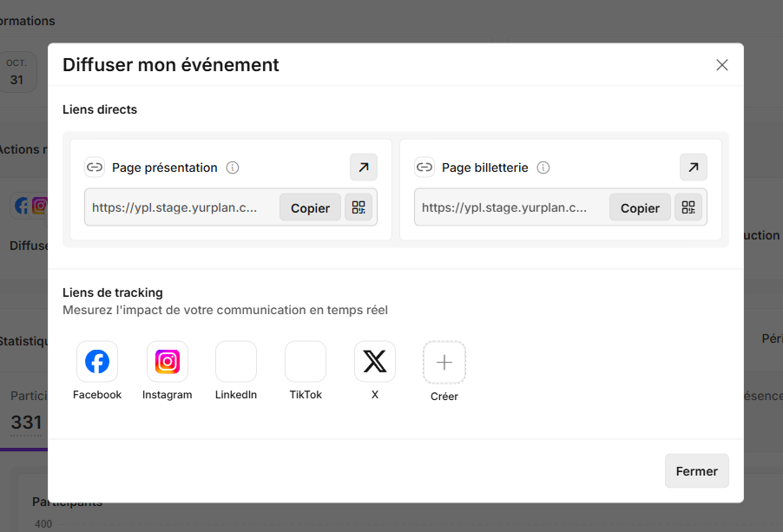This screenshot has height=532, width=783.
Task: Select TikTok tracking link
Action: pyautogui.click(x=306, y=361)
